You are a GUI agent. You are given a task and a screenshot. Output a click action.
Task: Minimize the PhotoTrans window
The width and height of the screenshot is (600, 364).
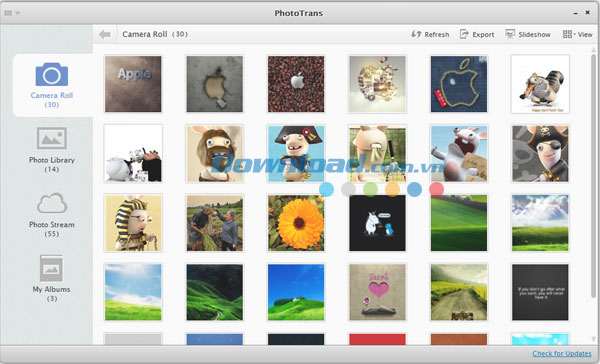576,13
